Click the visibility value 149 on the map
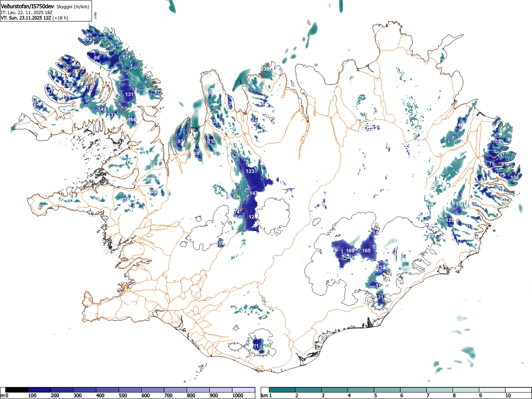Viewport: 532px width, 399px height. pos(102,109)
